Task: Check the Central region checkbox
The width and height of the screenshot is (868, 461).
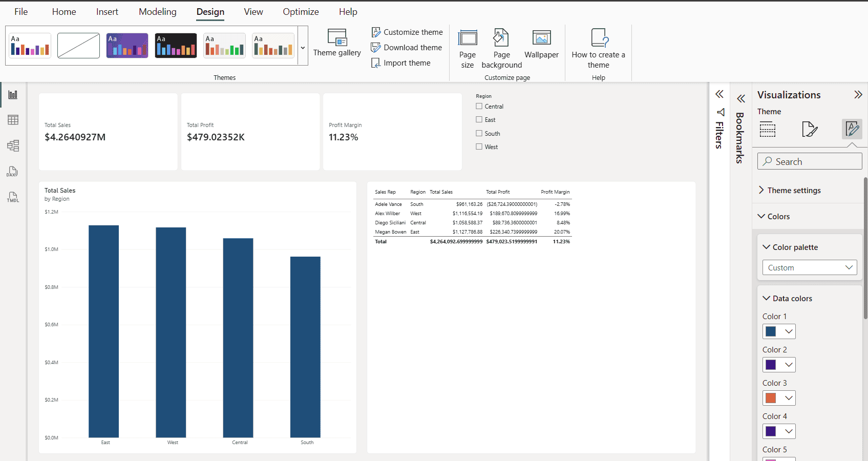Action: 479,106
